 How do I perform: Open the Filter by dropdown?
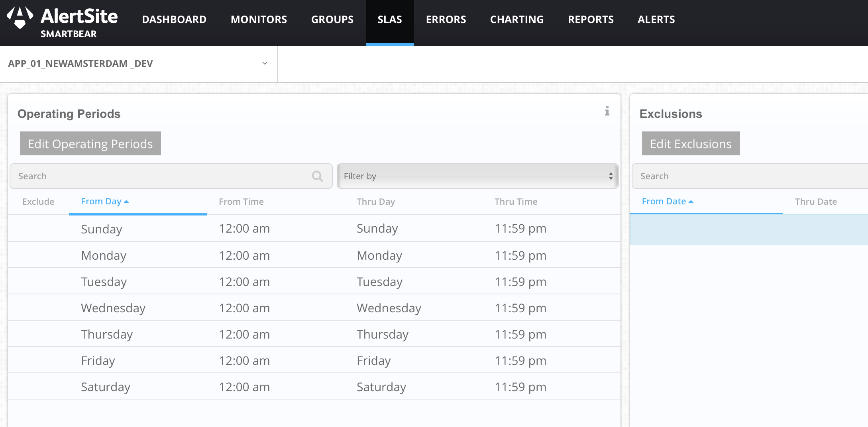[477, 176]
